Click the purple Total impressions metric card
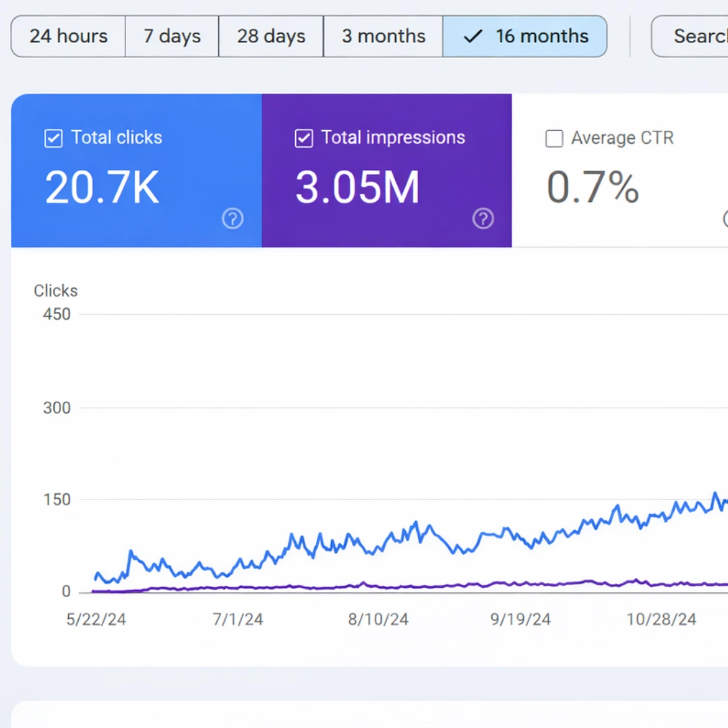The width and height of the screenshot is (728, 728). (x=386, y=171)
